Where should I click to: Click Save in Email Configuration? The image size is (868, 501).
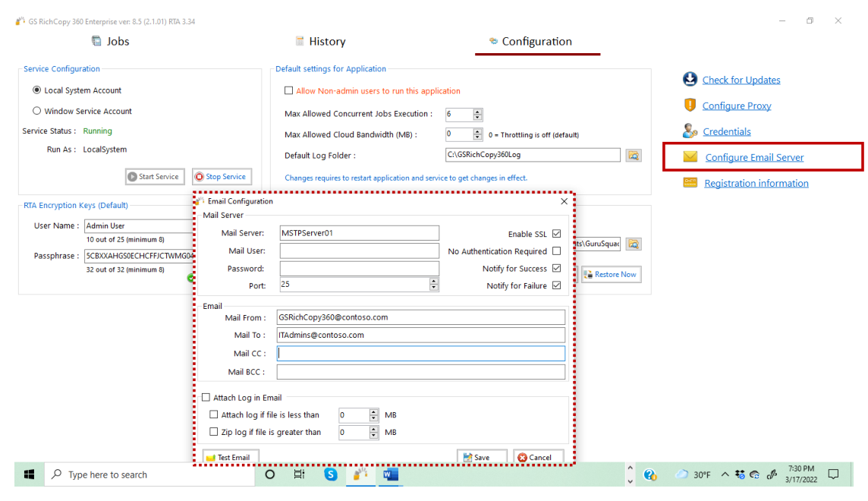(x=482, y=457)
